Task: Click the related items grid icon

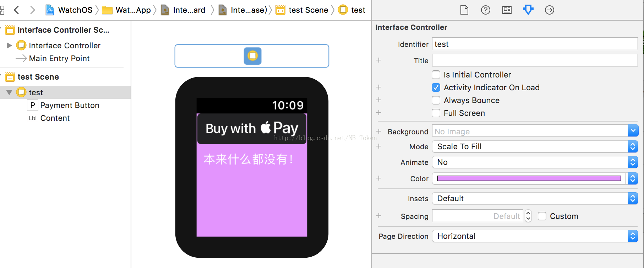Action: (x=2, y=10)
